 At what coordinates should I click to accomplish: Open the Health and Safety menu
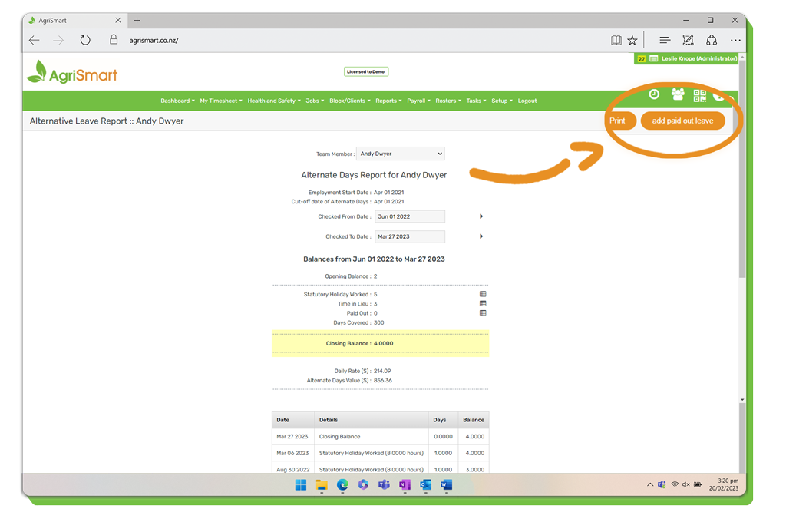coord(273,101)
